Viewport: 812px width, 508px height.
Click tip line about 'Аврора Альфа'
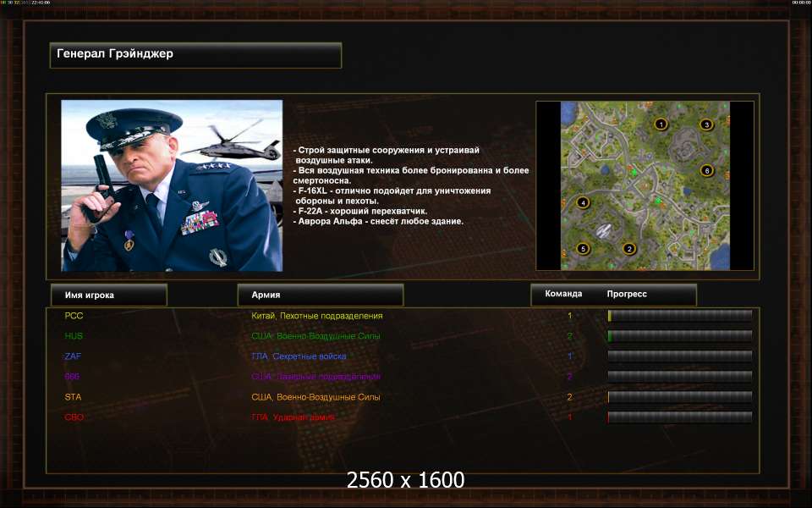coord(378,221)
